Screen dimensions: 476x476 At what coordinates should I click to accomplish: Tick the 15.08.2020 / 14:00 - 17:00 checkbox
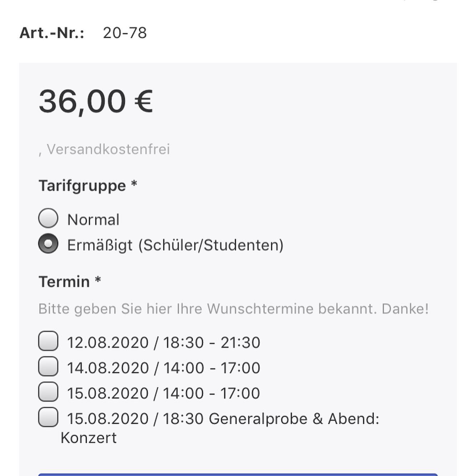coord(48,391)
